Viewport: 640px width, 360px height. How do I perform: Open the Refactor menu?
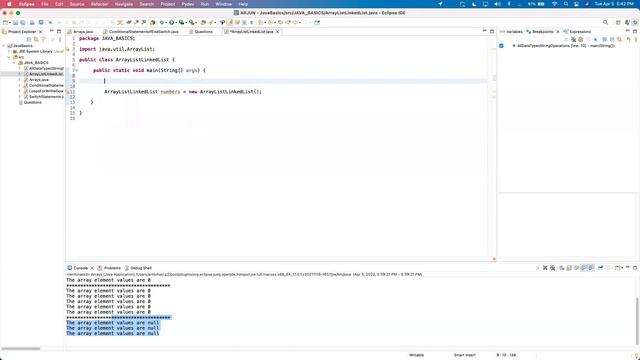click(100, 4)
